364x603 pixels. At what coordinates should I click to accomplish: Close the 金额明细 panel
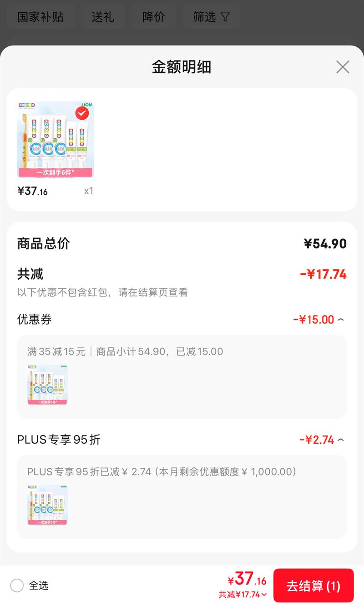(x=343, y=67)
